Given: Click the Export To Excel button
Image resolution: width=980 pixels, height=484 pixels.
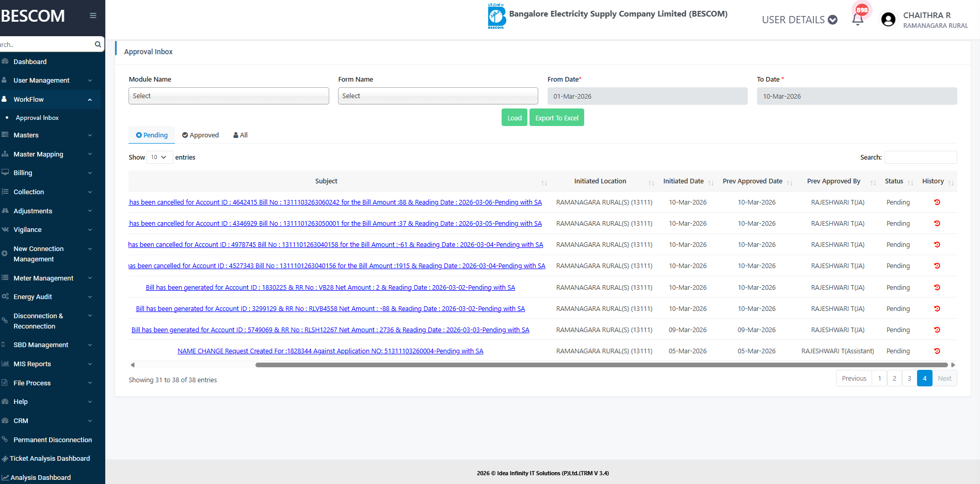Looking at the screenshot, I should point(556,118).
